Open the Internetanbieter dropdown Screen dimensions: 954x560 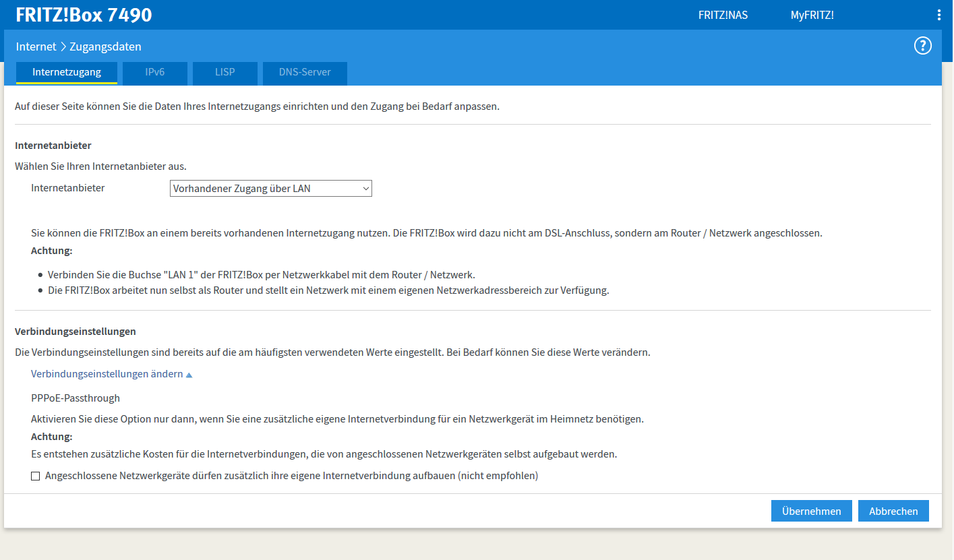pyautogui.click(x=270, y=189)
